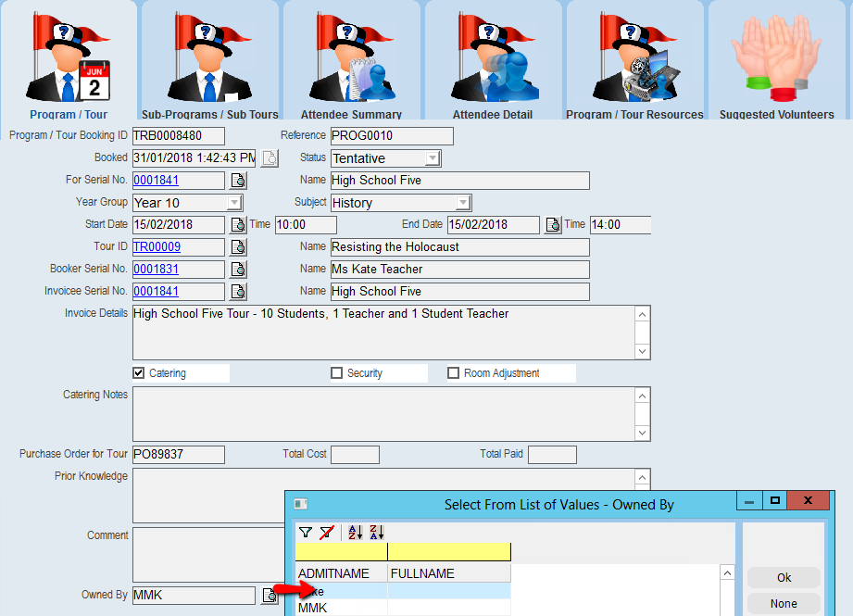Expand the Status dropdown
Image resolution: width=853 pixels, height=616 pixels.
433,158
